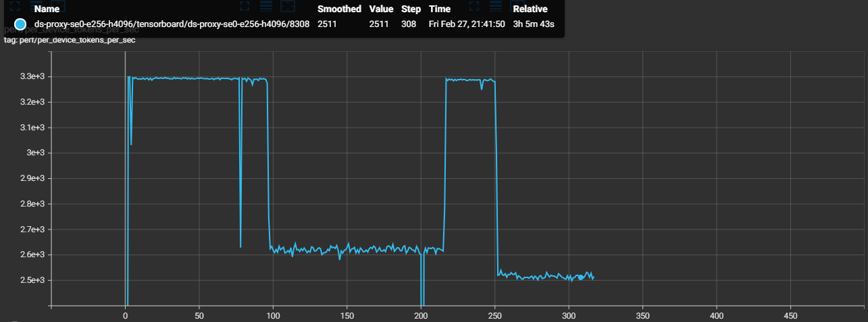Click the y-axis label 2.8e+3

click(x=32, y=204)
